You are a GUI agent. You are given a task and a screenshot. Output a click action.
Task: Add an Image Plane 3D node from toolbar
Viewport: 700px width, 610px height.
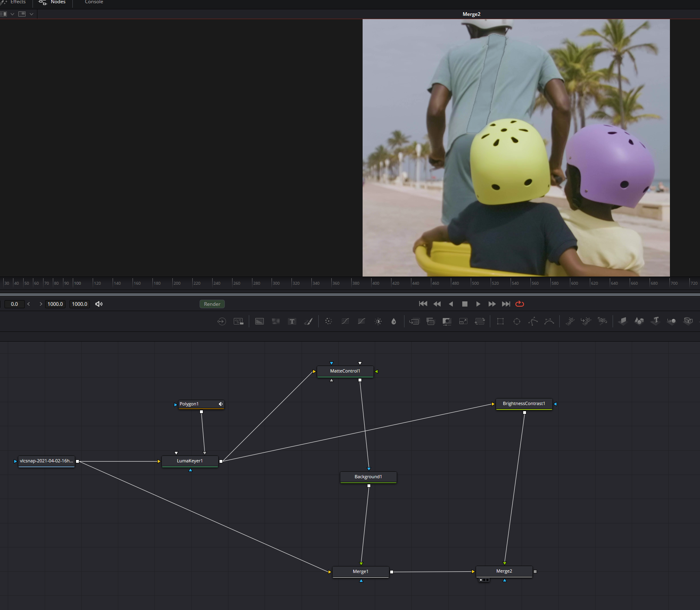[623, 321]
